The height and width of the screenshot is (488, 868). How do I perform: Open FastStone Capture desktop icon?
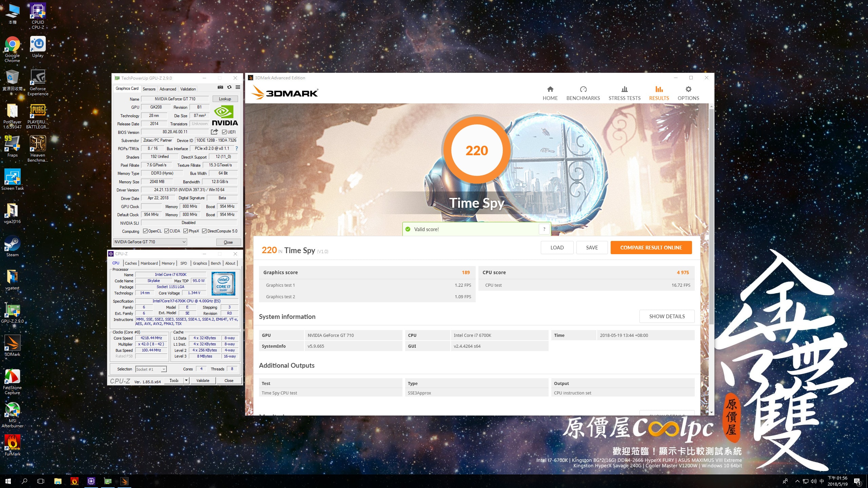pos(12,382)
